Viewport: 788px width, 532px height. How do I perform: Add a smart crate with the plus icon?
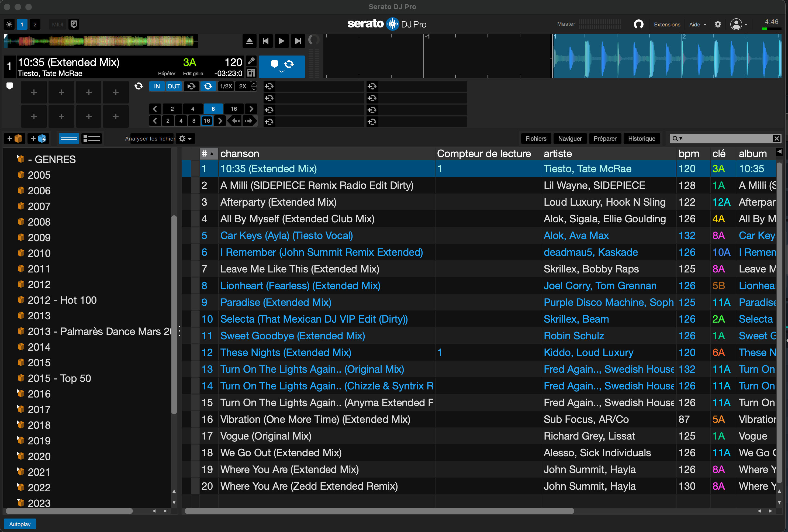[x=38, y=138]
